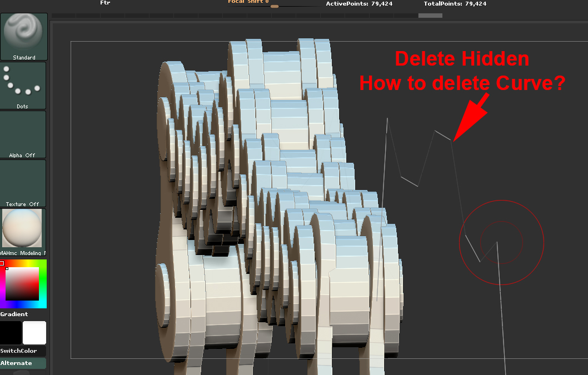
Task: Pick a color in the color picker square
Action: coord(22,283)
